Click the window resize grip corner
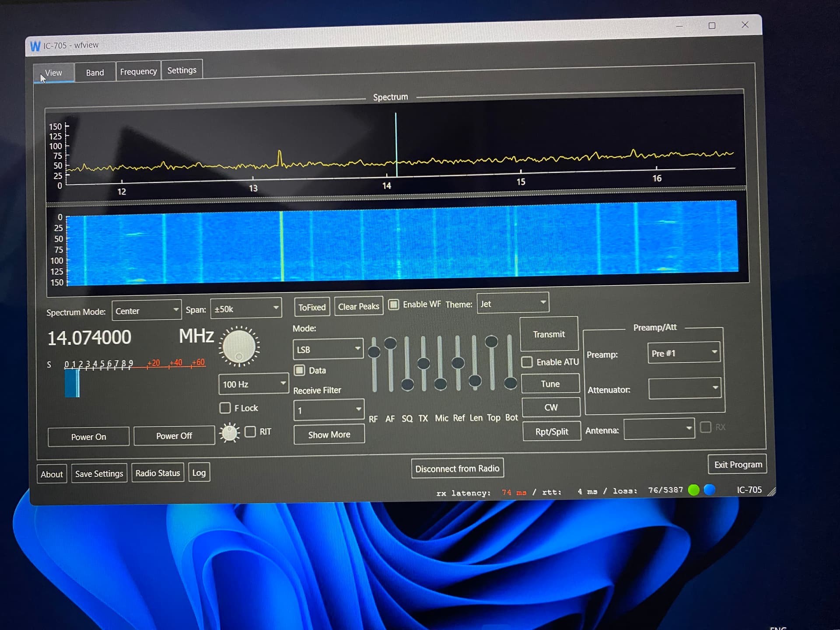Screen dimensions: 840x630 pyautogui.click(x=771, y=492)
